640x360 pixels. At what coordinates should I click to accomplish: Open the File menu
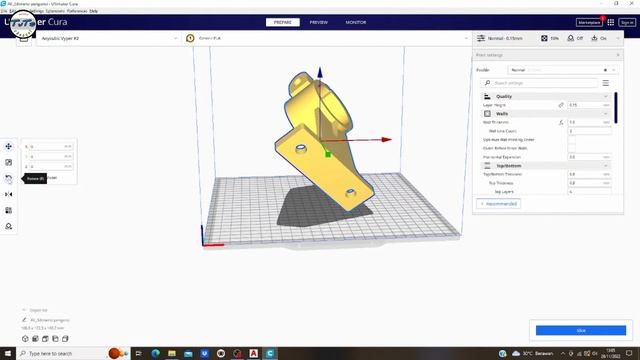[x=4, y=11]
